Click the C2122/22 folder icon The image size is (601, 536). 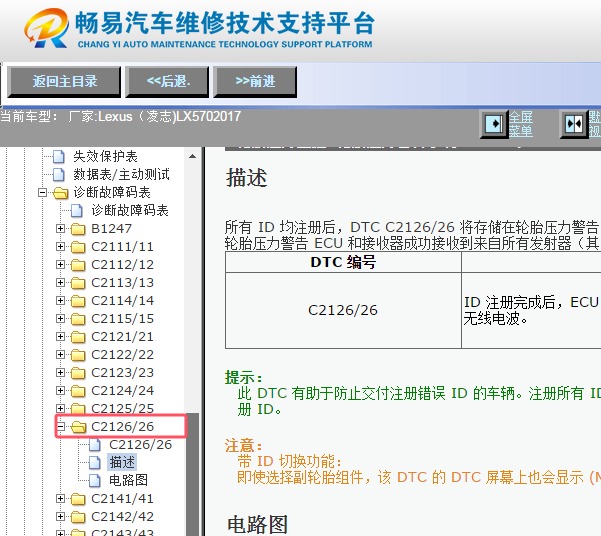tap(78, 355)
